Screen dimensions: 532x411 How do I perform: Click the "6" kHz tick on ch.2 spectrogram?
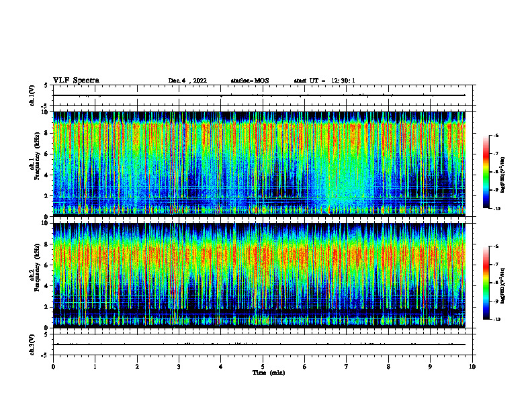[47, 265]
